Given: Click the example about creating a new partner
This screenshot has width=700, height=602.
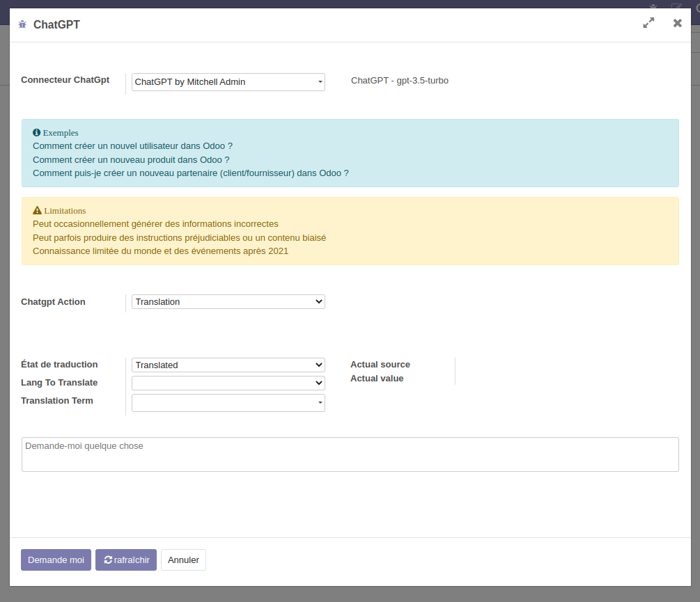Looking at the screenshot, I should click(190, 173).
